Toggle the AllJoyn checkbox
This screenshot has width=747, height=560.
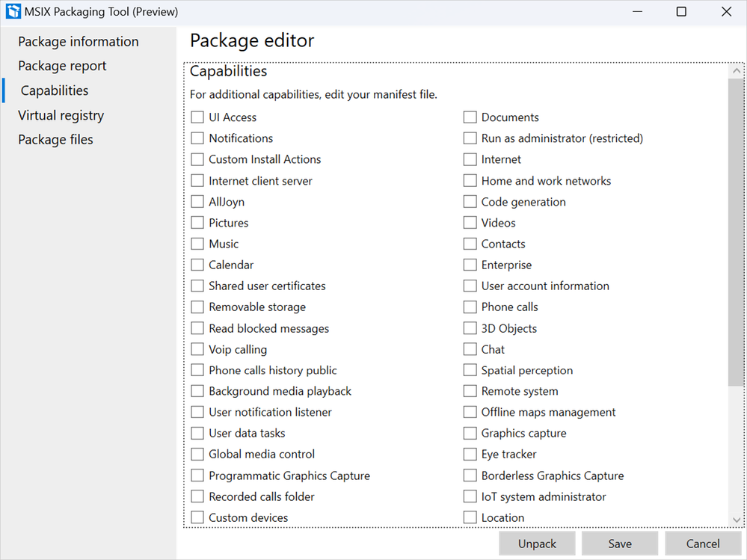click(197, 201)
